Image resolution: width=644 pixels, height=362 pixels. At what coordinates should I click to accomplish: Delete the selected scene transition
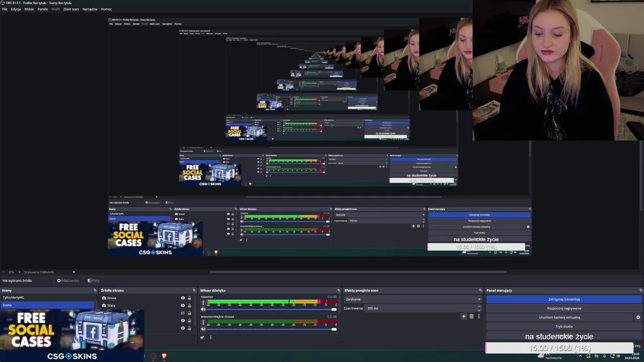[471, 316]
